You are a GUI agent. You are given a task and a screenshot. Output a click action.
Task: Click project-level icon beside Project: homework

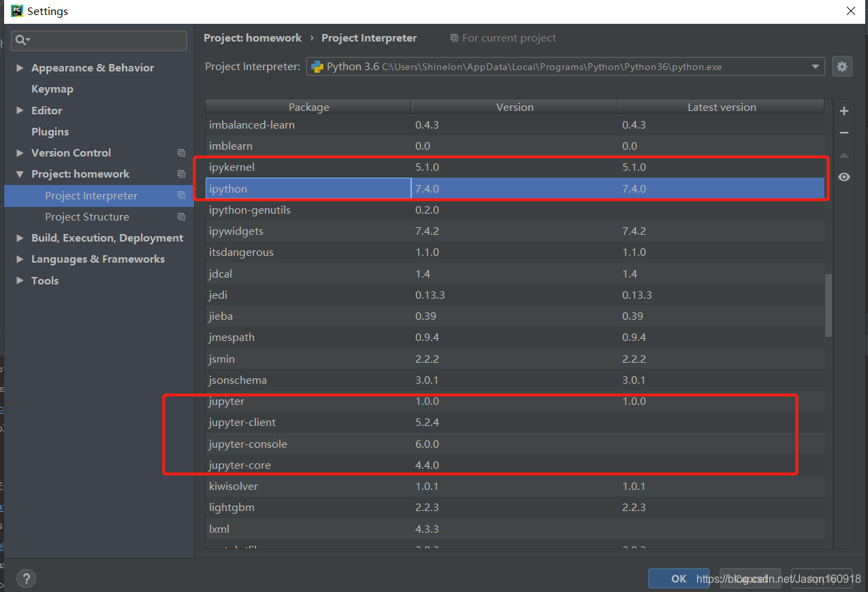(x=181, y=174)
